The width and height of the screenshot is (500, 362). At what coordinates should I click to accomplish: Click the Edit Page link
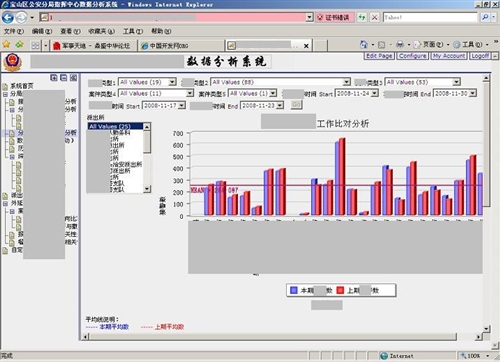pos(379,56)
